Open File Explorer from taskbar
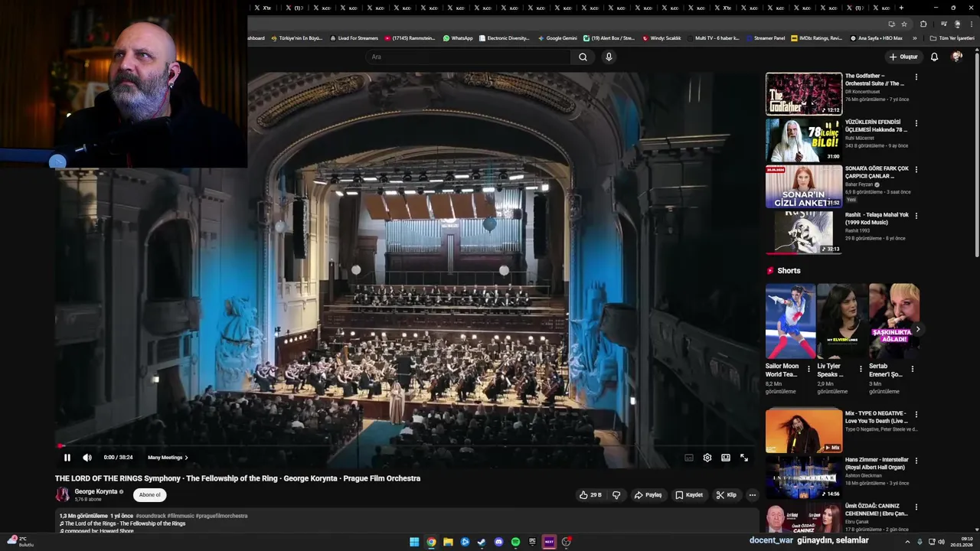This screenshot has width=980, height=551. 448,542
